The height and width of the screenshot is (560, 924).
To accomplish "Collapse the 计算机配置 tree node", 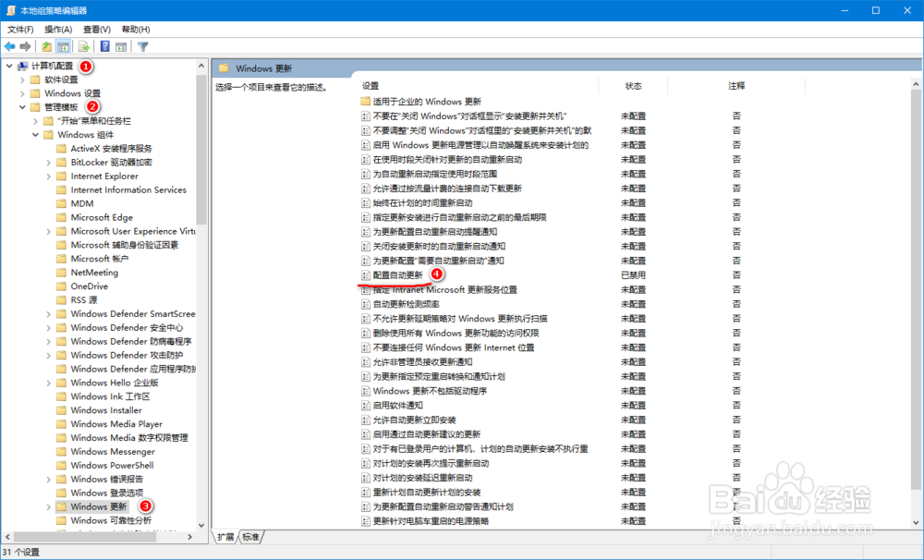I will [9, 66].
